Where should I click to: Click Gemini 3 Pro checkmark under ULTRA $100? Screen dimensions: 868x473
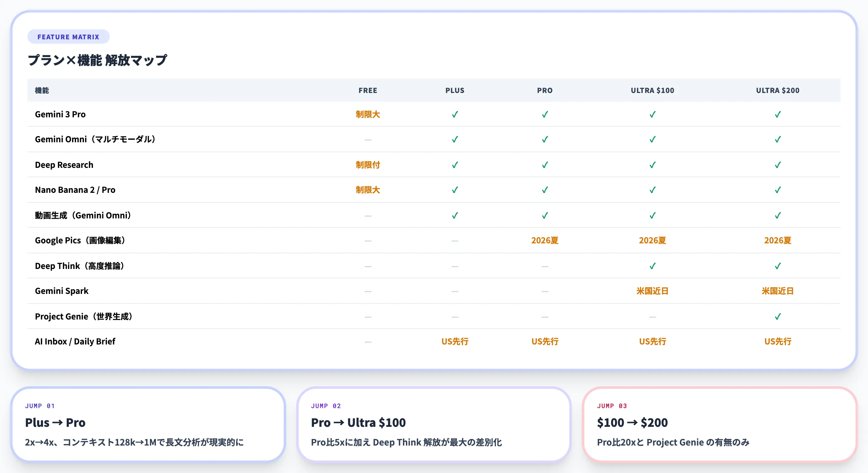tap(652, 114)
